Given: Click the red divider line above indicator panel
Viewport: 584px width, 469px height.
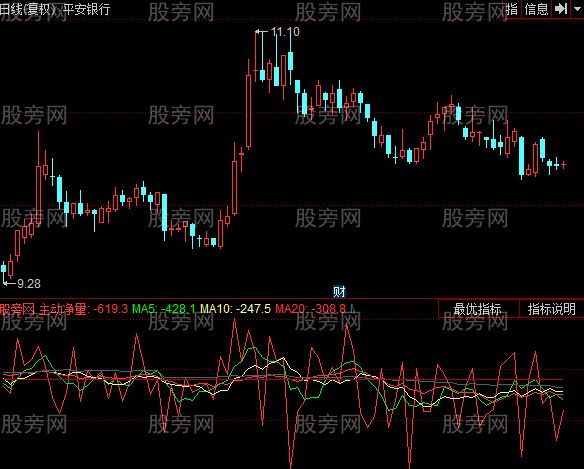Looking at the screenshot, I should coord(292,299).
